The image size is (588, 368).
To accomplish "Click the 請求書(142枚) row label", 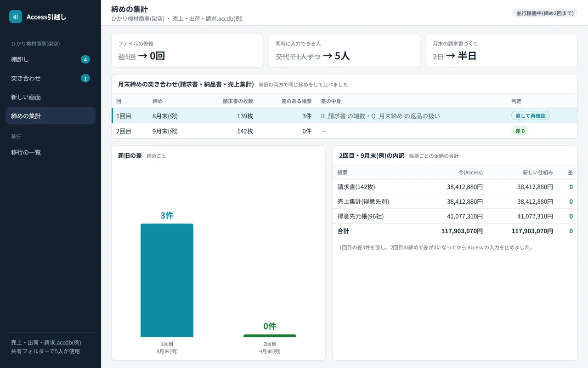I will click(356, 187).
